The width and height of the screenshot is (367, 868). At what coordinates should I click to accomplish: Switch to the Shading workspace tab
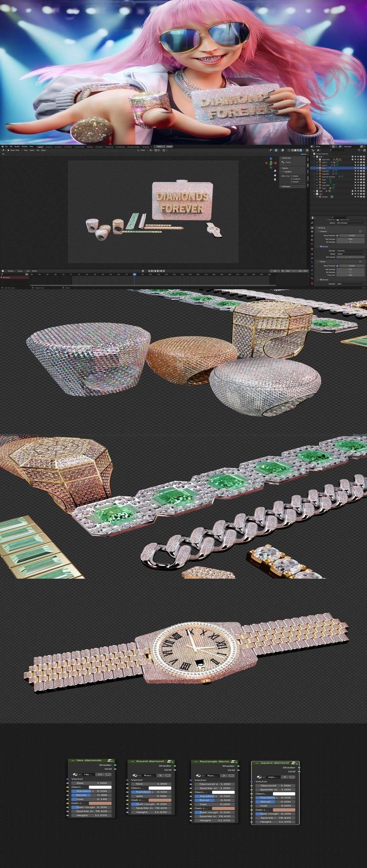(x=90, y=147)
